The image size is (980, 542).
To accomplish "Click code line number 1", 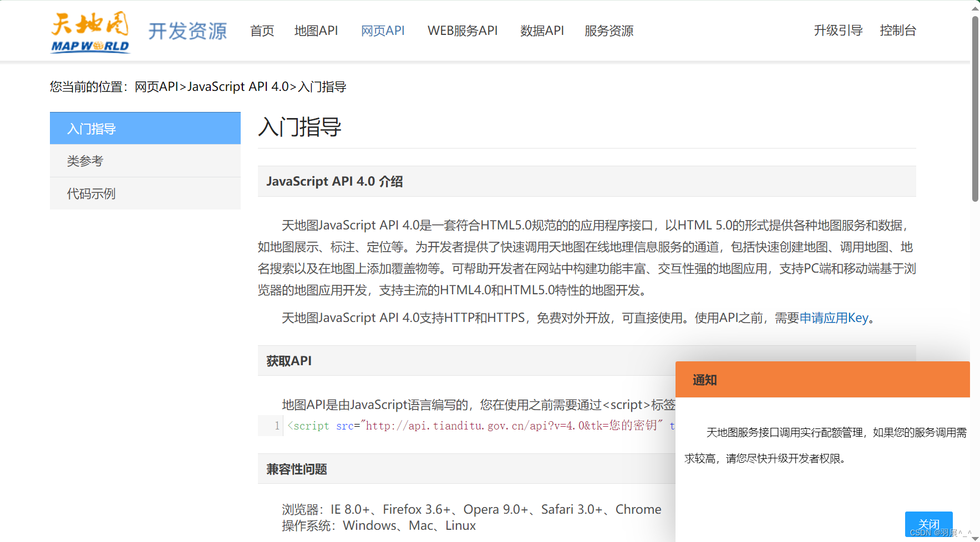I will [277, 426].
